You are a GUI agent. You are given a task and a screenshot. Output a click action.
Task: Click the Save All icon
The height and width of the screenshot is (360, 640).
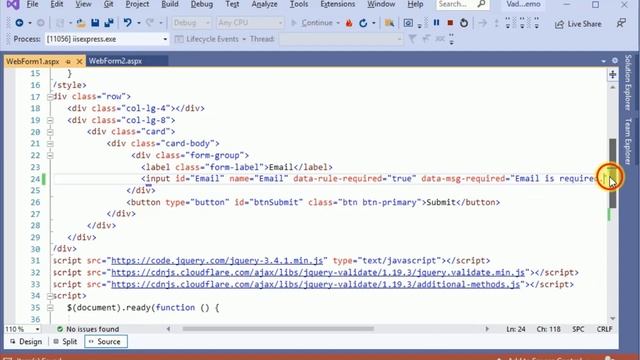click(109, 23)
